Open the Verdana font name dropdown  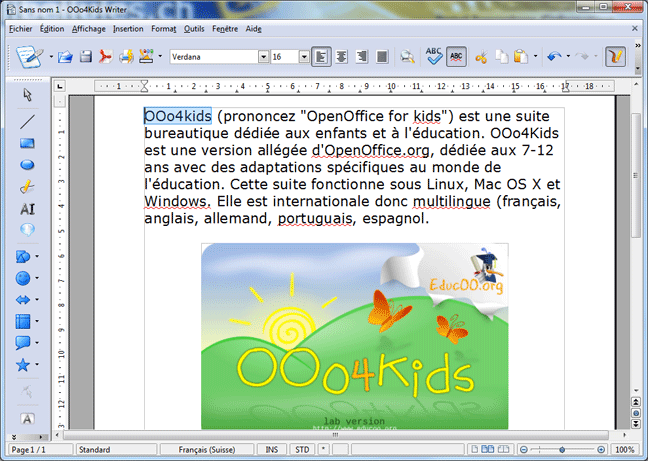264,57
